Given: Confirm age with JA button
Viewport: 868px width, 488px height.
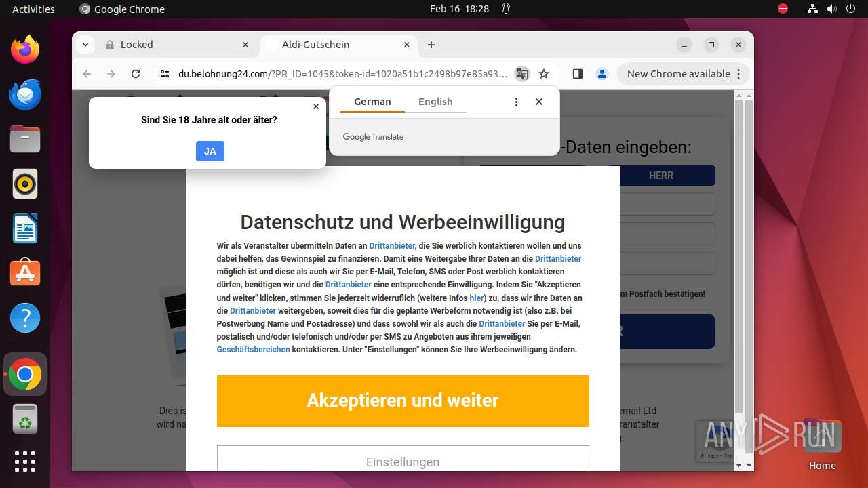Looking at the screenshot, I should (x=210, y=151).
